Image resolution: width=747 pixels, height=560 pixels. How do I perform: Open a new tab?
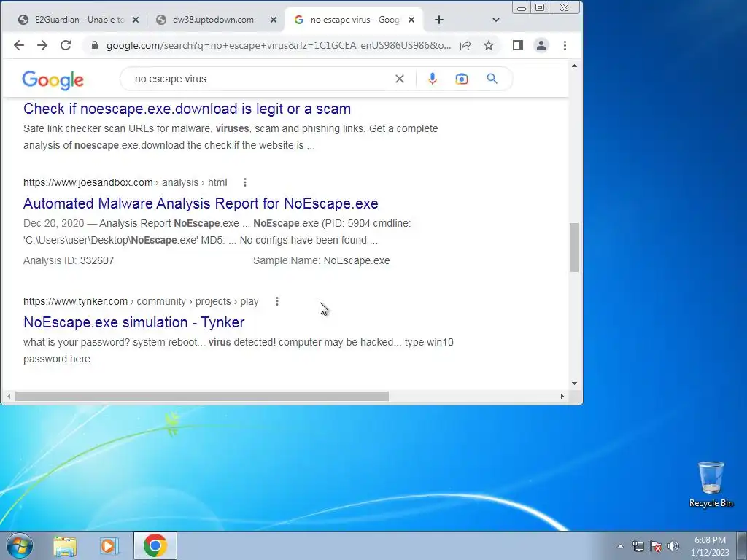pyautogui.click(x=438, y=20)
